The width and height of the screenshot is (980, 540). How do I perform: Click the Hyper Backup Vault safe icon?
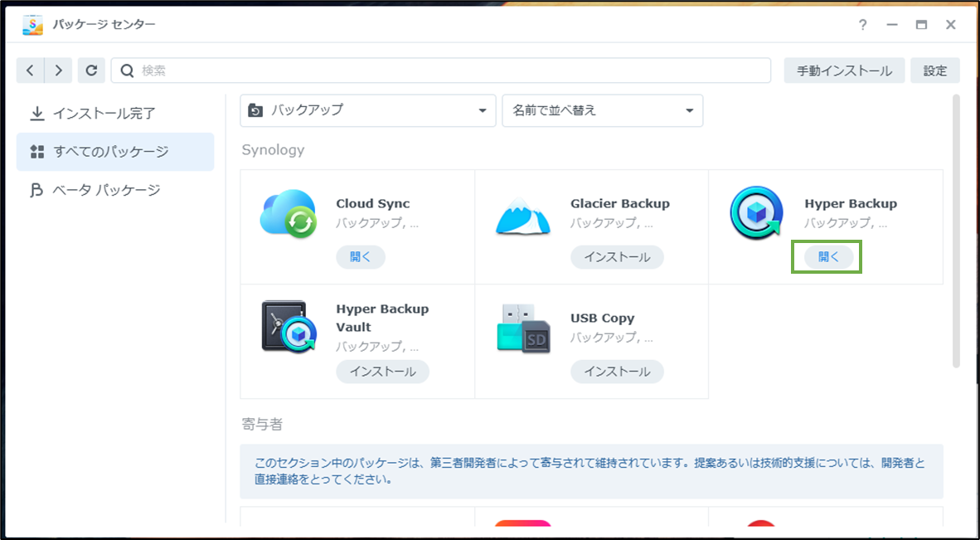[x=289, y=326]
